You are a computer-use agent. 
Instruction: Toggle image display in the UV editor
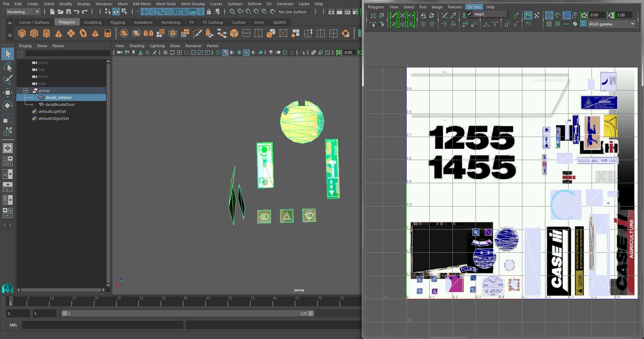click(x=528, y=15)
